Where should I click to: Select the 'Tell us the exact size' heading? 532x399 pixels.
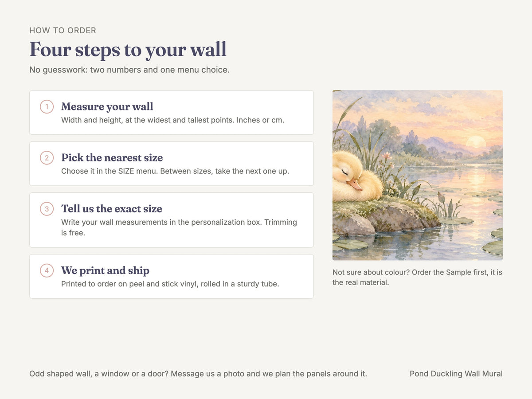112,208
